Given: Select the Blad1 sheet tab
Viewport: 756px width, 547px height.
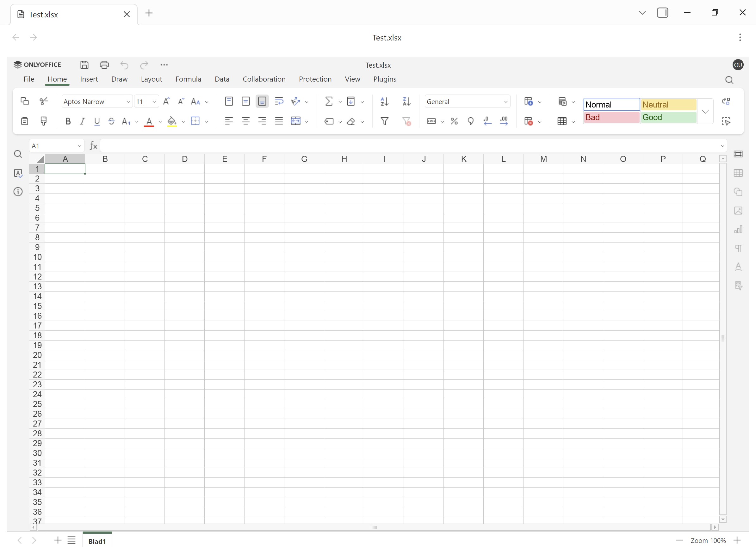Looking at the screenshot, I should pos(97,541).
